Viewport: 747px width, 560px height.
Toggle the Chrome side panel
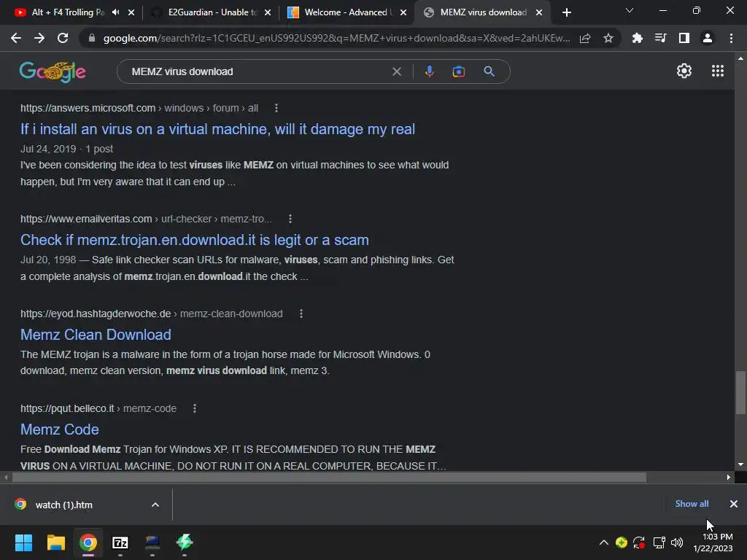[x=684, y=38]
